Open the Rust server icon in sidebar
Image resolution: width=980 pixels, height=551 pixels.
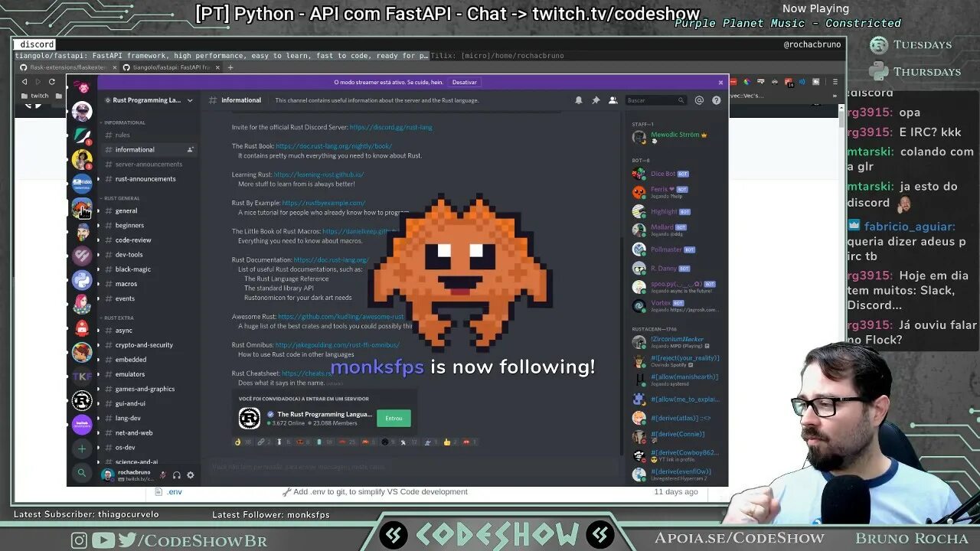point(82,400)
